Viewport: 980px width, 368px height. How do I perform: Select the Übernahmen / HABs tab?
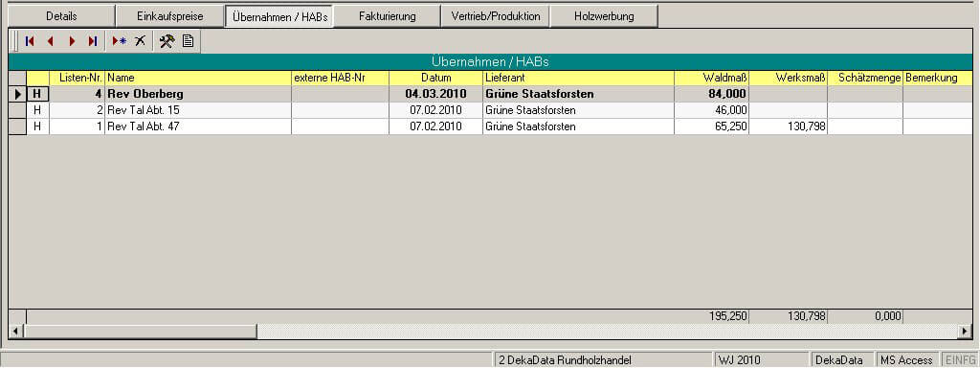[x=279, y=17]
